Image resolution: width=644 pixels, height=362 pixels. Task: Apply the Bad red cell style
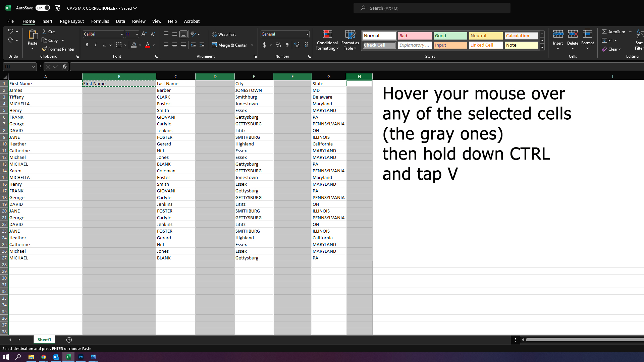415,36
